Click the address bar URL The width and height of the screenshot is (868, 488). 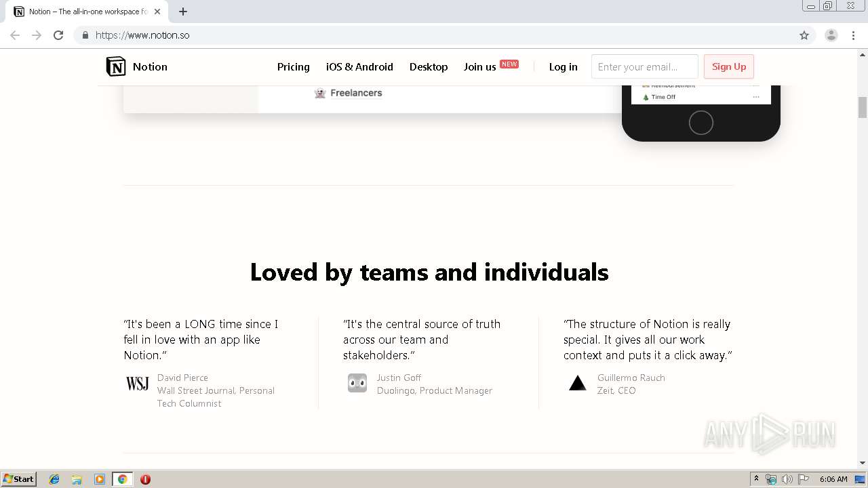142,35
